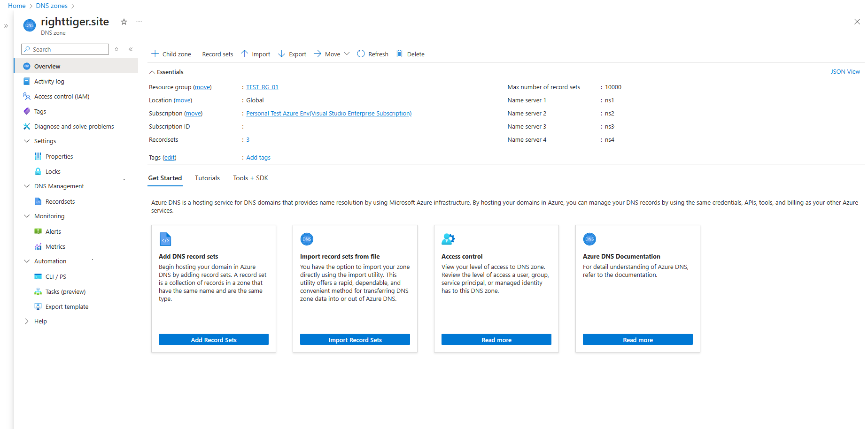Click the expand/collapse all sidebar arrows
868x429 pixels.
click(x=116, y=49)
